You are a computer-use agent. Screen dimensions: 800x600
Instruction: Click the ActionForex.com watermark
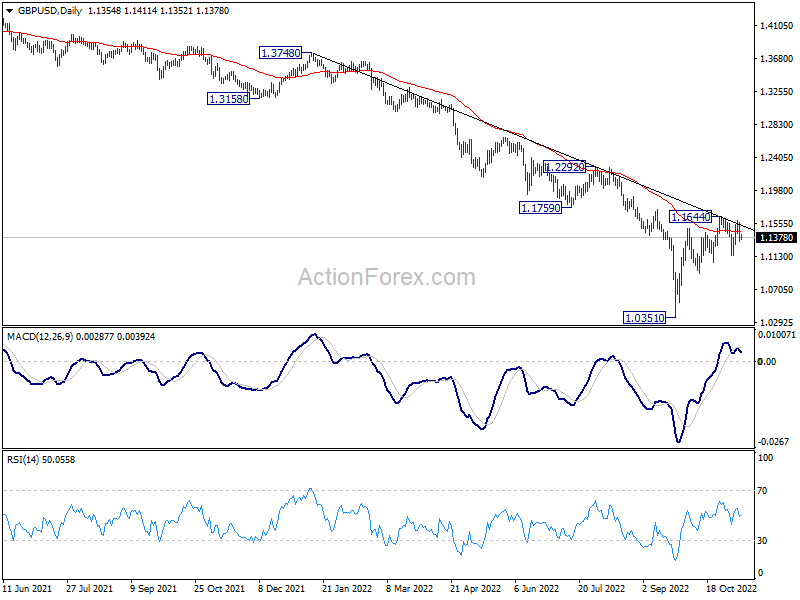tap(386, 276)
